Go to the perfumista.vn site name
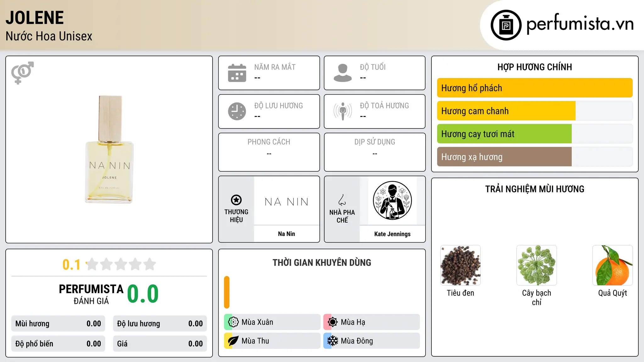This screenshot has height=362, width=644. tap(580, 24)
